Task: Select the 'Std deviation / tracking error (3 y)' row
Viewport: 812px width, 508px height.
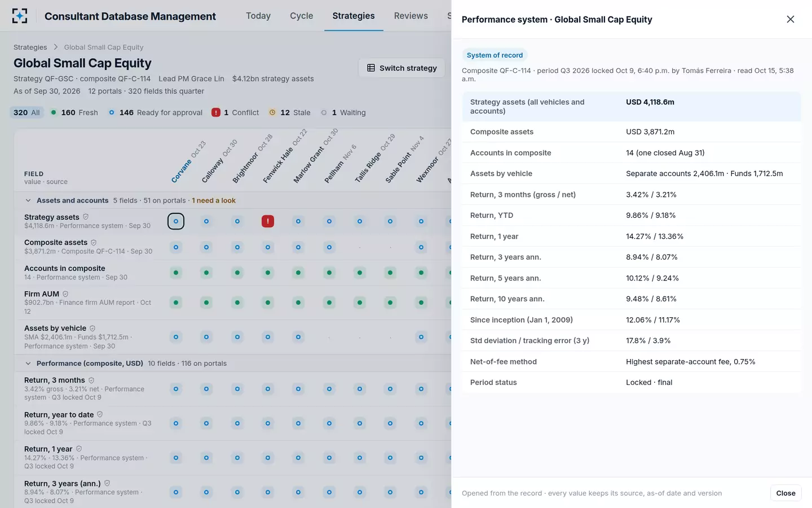Action: 632,341
